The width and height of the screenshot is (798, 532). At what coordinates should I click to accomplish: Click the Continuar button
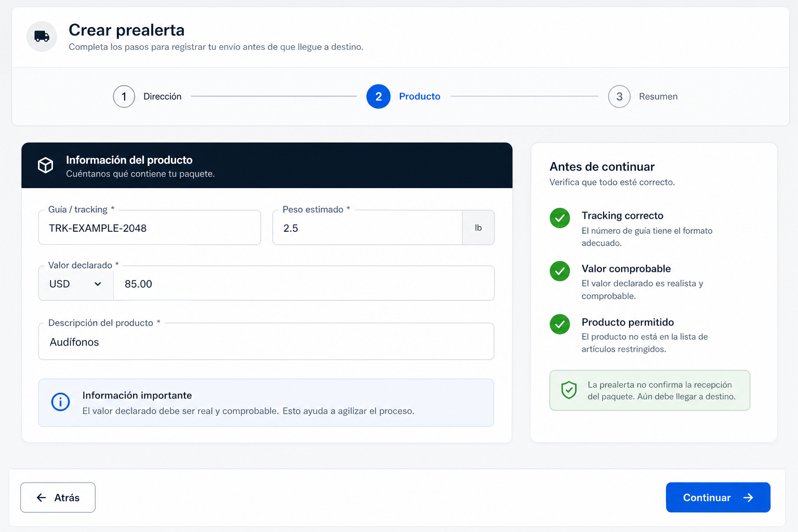tap(718, 498)
